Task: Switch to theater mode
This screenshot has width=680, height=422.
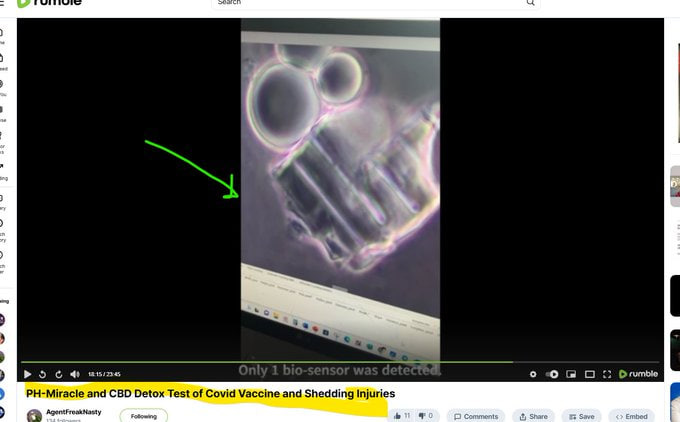Action: (x=590, y=374)
